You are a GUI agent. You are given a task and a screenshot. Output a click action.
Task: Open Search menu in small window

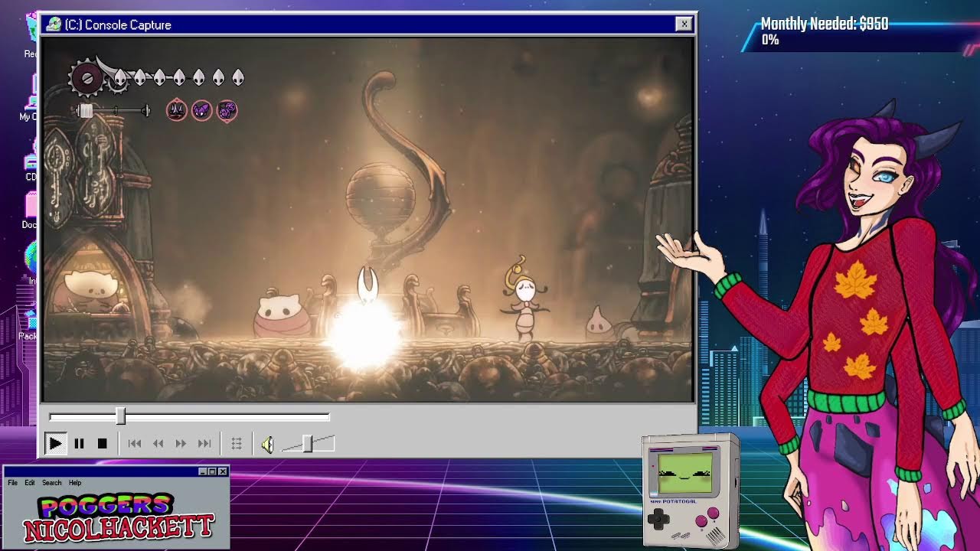click(51, 483)
